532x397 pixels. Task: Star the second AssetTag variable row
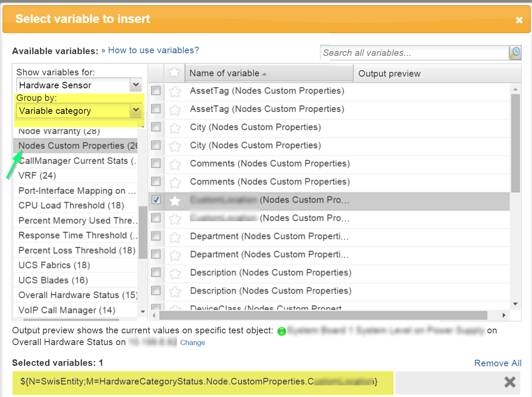pos(175,110)
